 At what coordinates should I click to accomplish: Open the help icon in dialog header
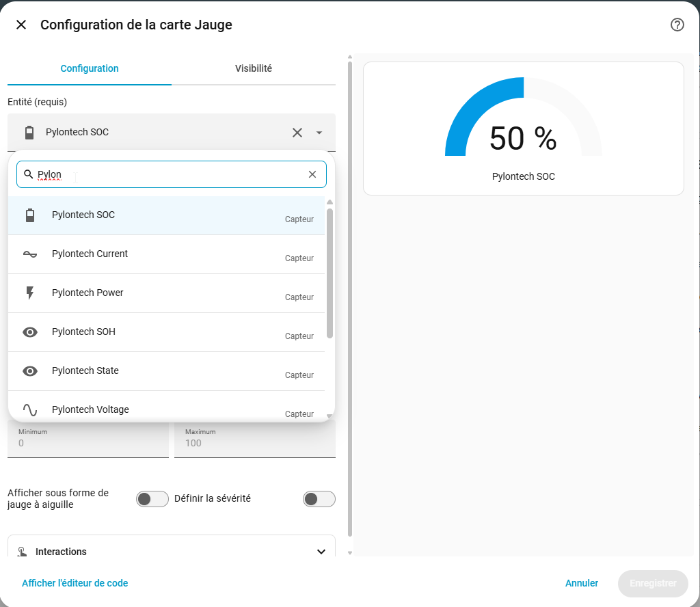pyautogui.click(x=677, y=25)
